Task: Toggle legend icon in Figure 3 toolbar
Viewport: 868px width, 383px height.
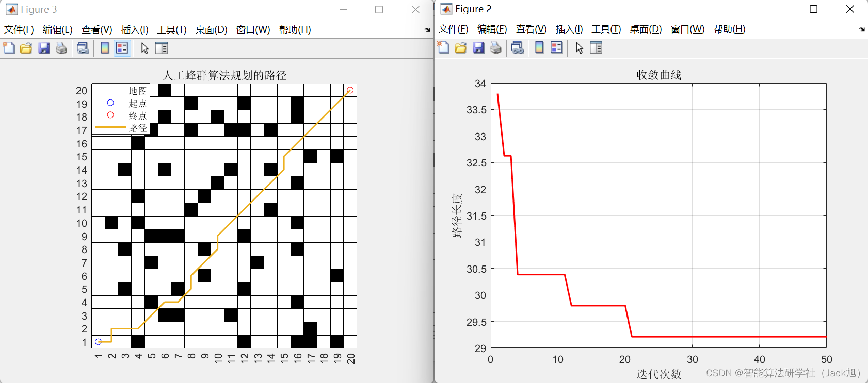Action: click(x=122, y=48)
